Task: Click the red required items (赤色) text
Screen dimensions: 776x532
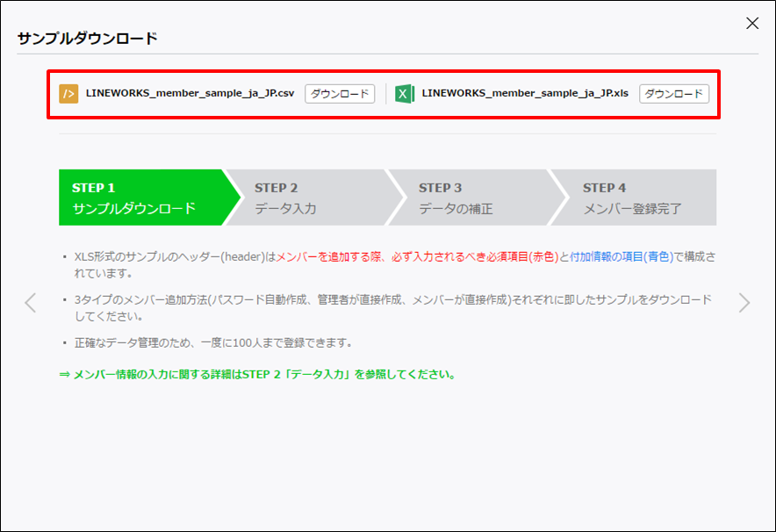Action: pos(417,257)
